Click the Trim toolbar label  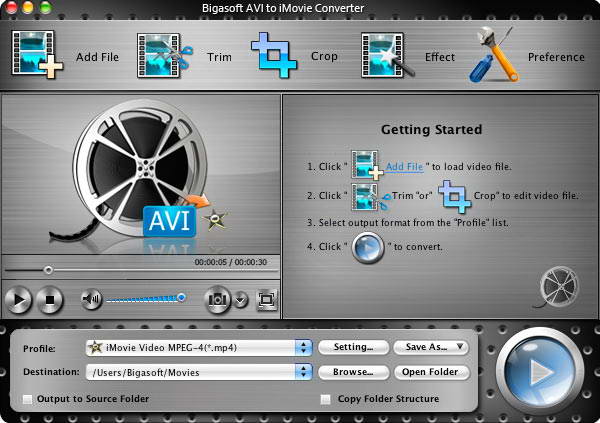[219, 57]
